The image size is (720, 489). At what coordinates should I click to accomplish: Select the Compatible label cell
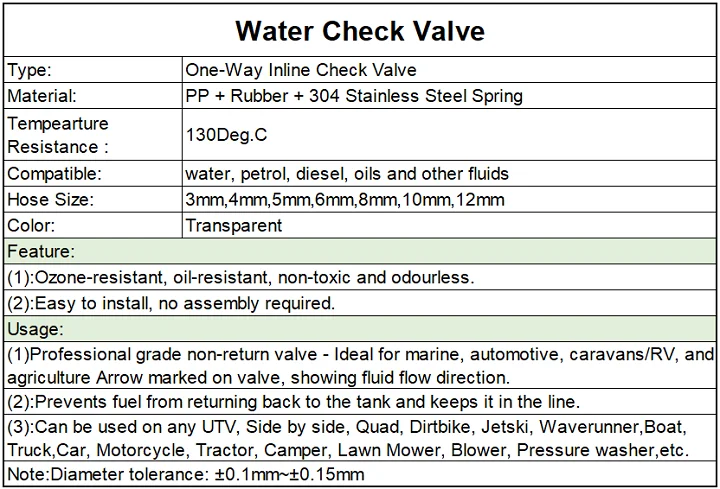click(x=93, y=174)
